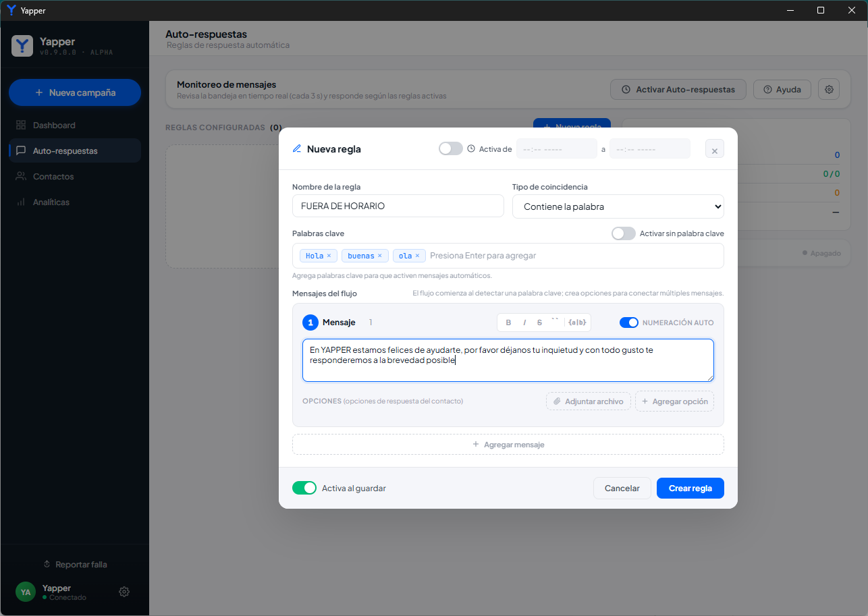The width and height of the screenshot is (868, 616).
Task: Minimize the Yapper window
Action: pyautogui.click(x=790, y=10)
